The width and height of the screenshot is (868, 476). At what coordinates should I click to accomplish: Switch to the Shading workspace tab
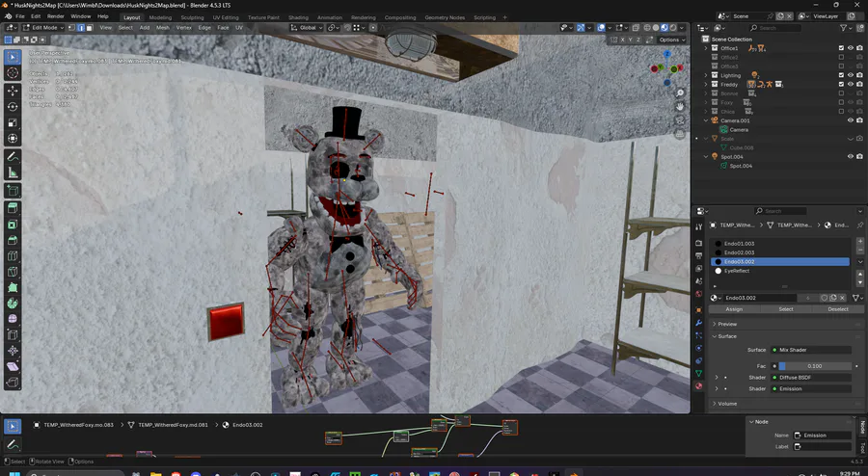point(298,17)
